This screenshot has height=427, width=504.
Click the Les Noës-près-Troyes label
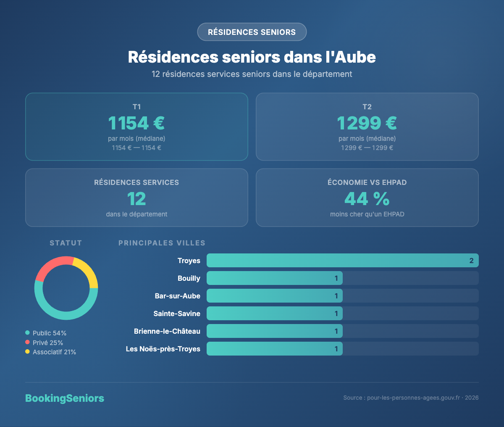point(163,348)
